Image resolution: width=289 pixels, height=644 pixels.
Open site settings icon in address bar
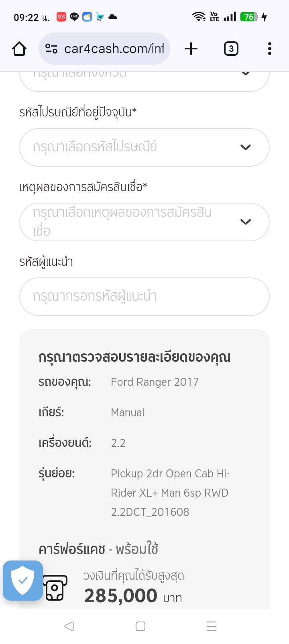pos(51,49)
